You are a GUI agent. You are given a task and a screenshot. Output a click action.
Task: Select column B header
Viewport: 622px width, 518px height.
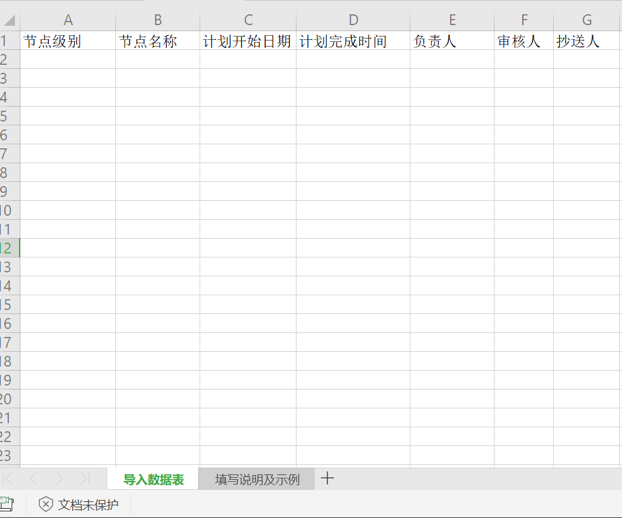pos(158,20)
